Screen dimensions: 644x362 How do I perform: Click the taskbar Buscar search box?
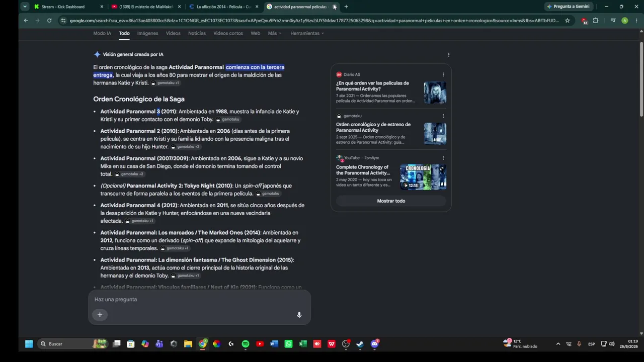(x=72, y=344)
